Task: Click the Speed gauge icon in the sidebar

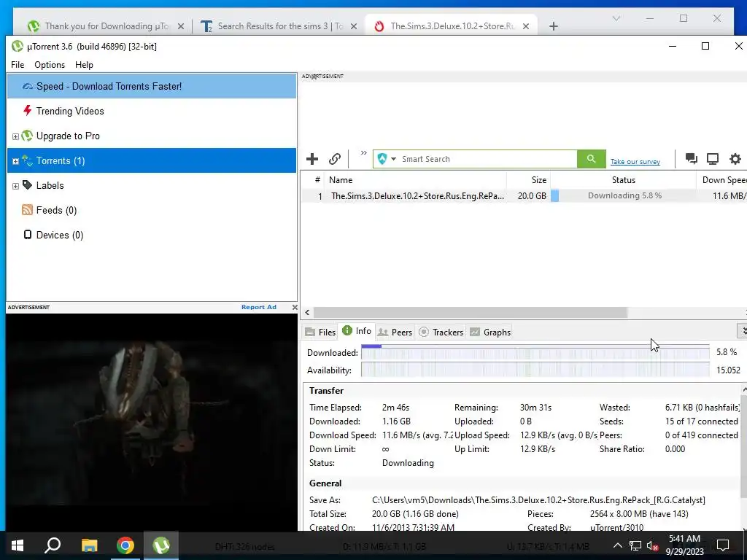Action: [x=28, y=86]
